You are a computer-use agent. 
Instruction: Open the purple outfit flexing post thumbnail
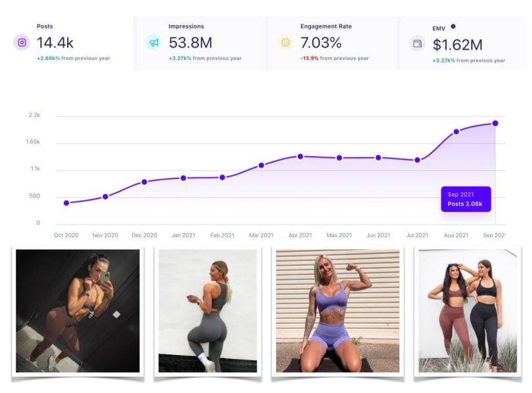[x=338, y=311]
